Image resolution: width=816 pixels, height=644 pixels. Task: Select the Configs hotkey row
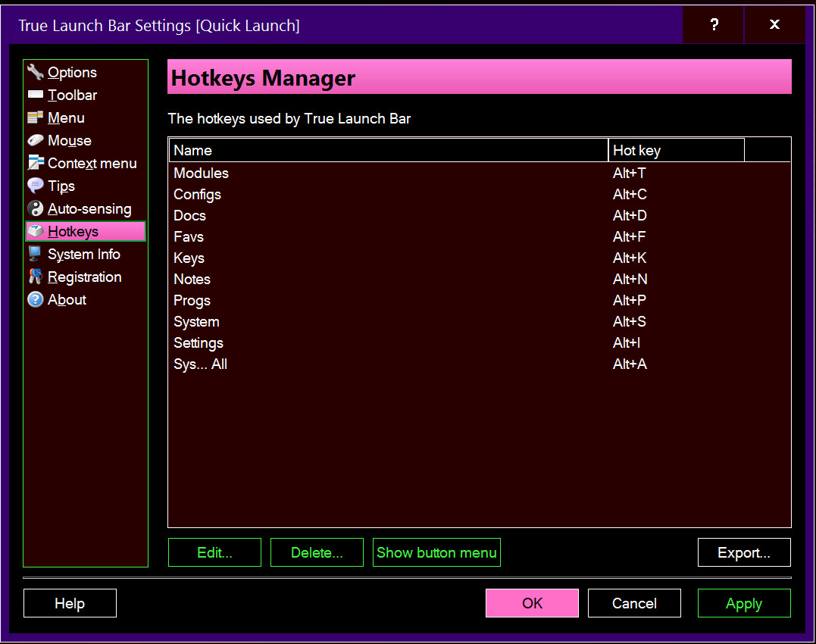[480, 195]
